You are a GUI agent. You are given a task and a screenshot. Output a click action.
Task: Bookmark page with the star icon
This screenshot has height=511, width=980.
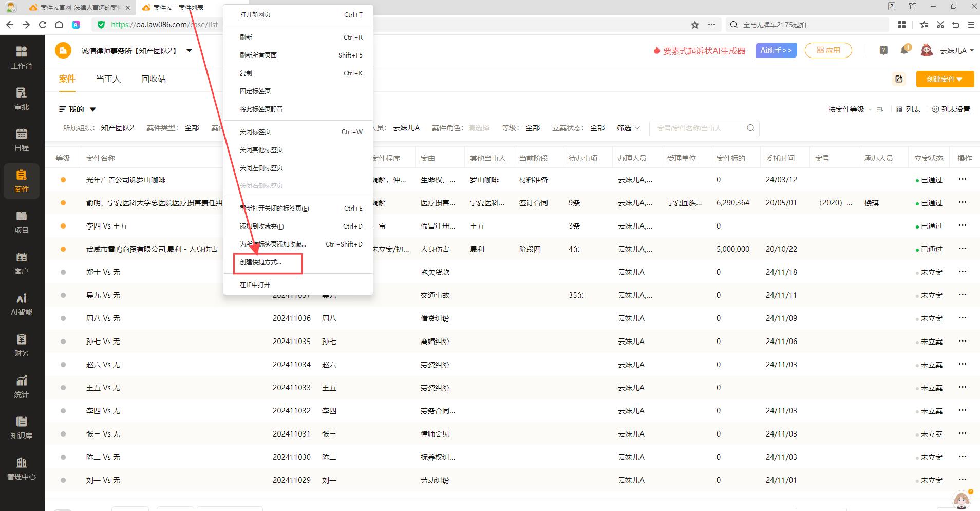695,25
